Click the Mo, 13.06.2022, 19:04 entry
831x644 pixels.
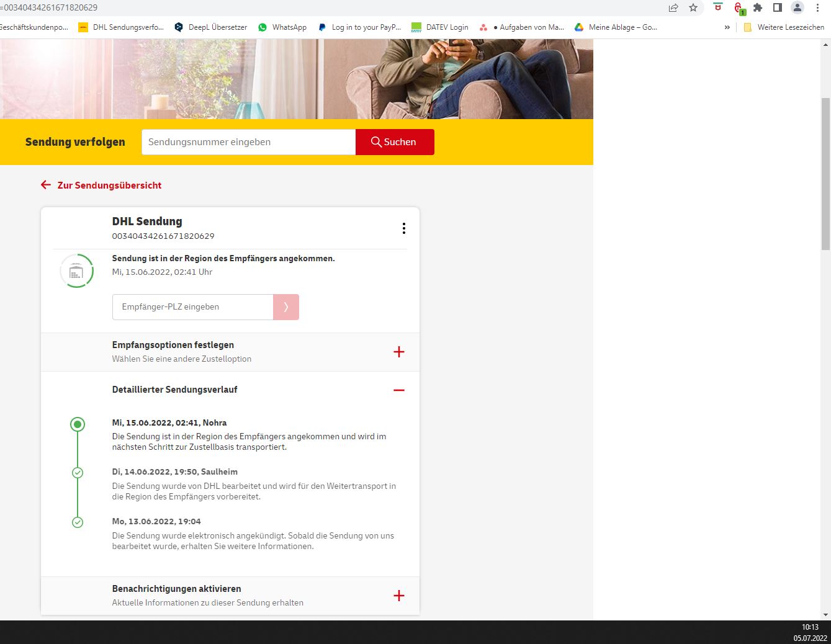156,521
